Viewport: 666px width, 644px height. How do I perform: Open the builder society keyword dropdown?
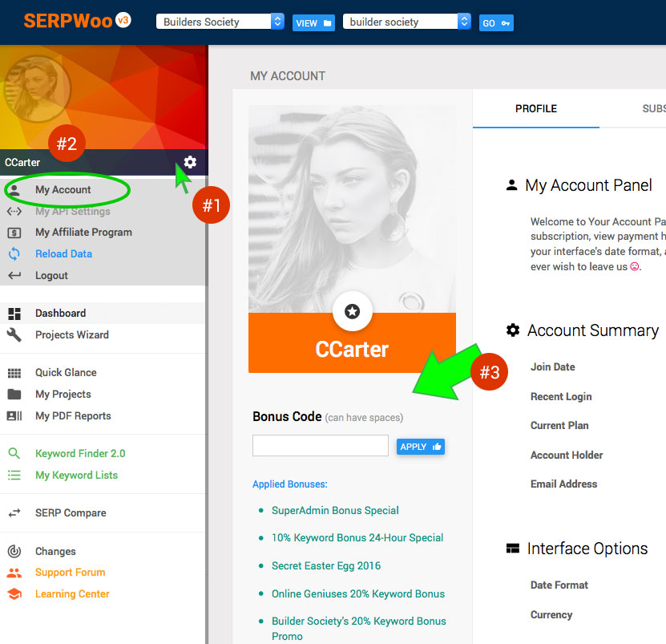tap(407, 22)
